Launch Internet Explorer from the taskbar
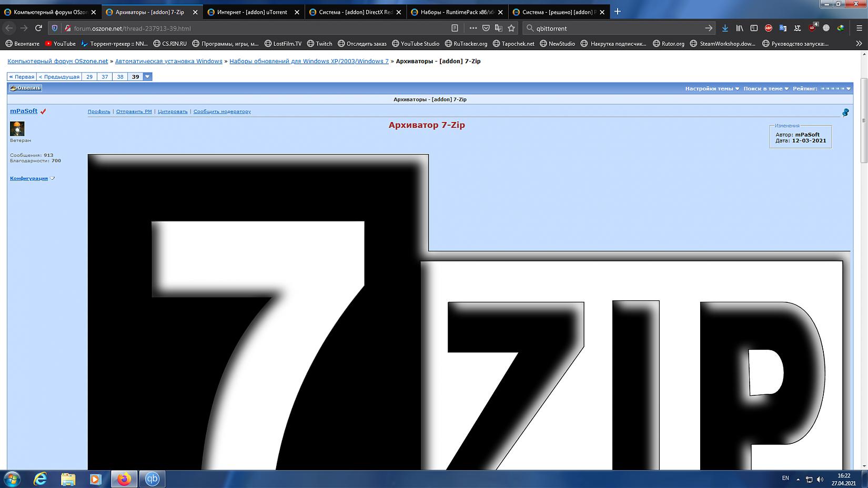 pyautogui.click(x=40, y=479)
